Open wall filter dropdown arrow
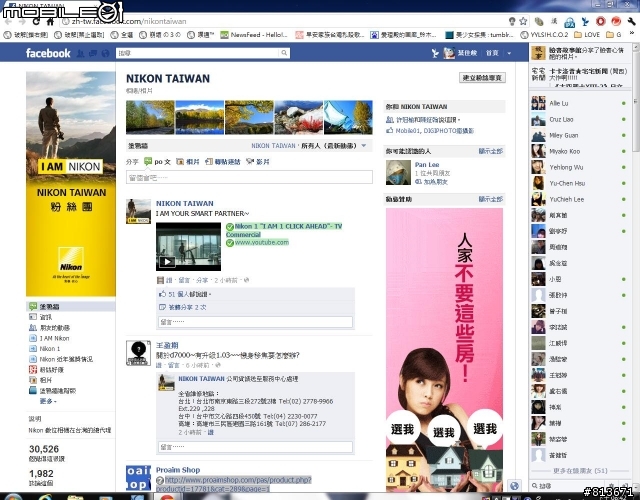The width and height of the screenshot is (640, 500). pos(364,146)
